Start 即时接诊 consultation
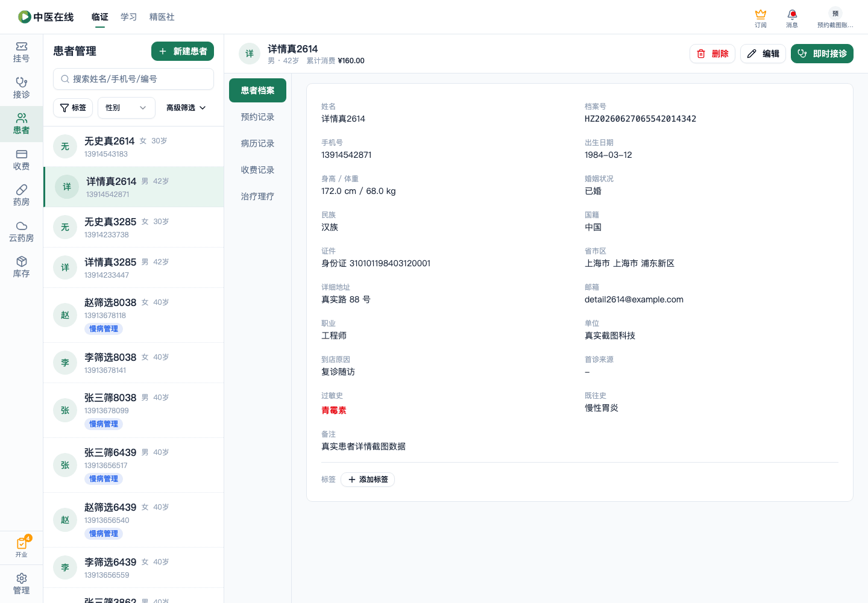 tap(822, 54)
